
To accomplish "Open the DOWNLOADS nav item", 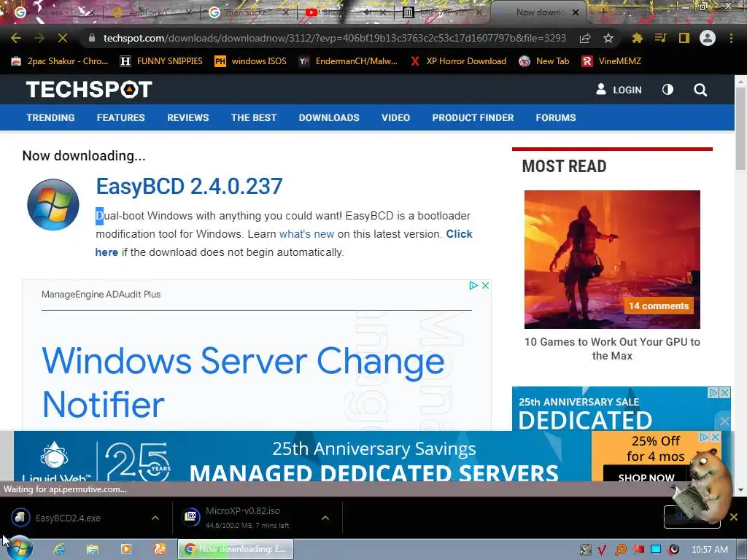I will pyautogui.click(x=329, y=117).
